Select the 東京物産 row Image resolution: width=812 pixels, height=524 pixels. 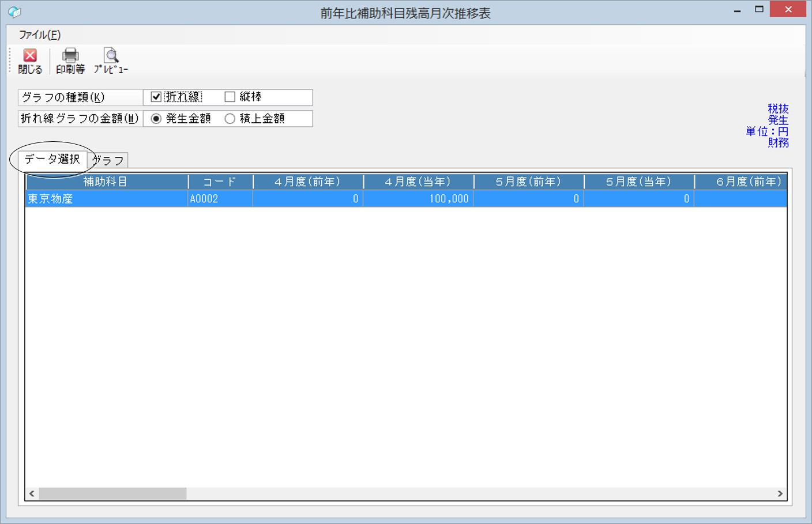[x=406, y=198]
